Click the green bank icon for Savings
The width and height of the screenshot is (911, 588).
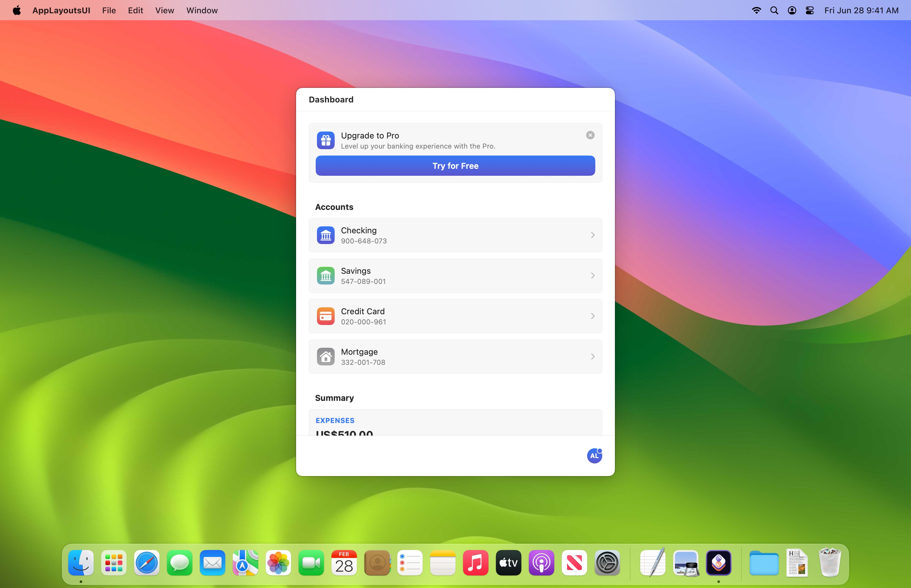coord(325,276)
